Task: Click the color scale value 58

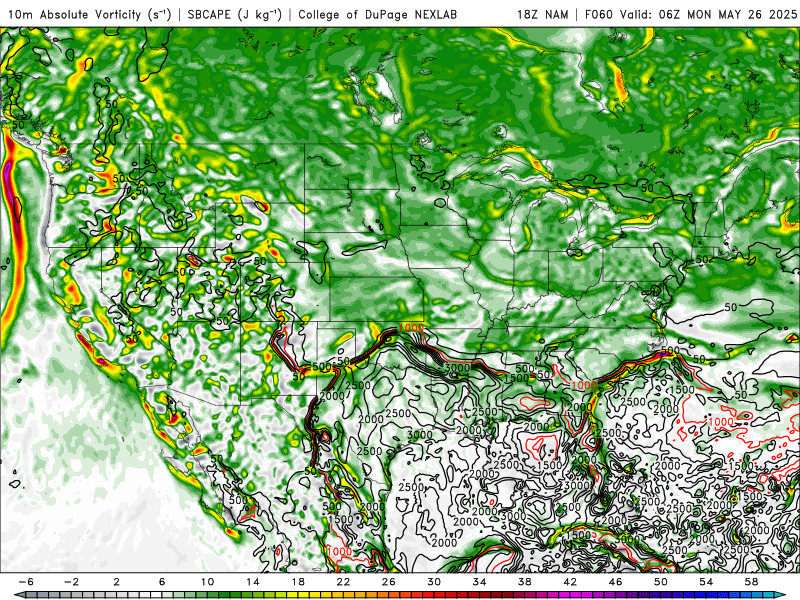Action: (x=752, y=582)
